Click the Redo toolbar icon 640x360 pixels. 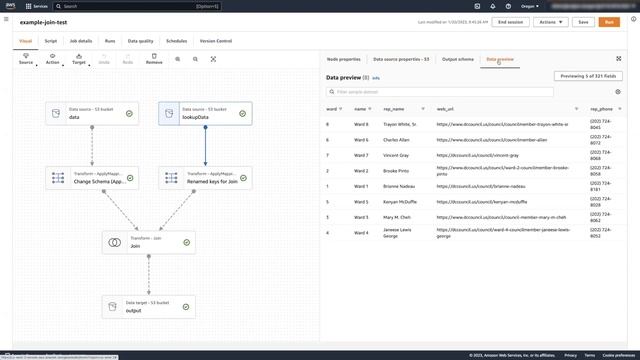(x=128, y=59)
